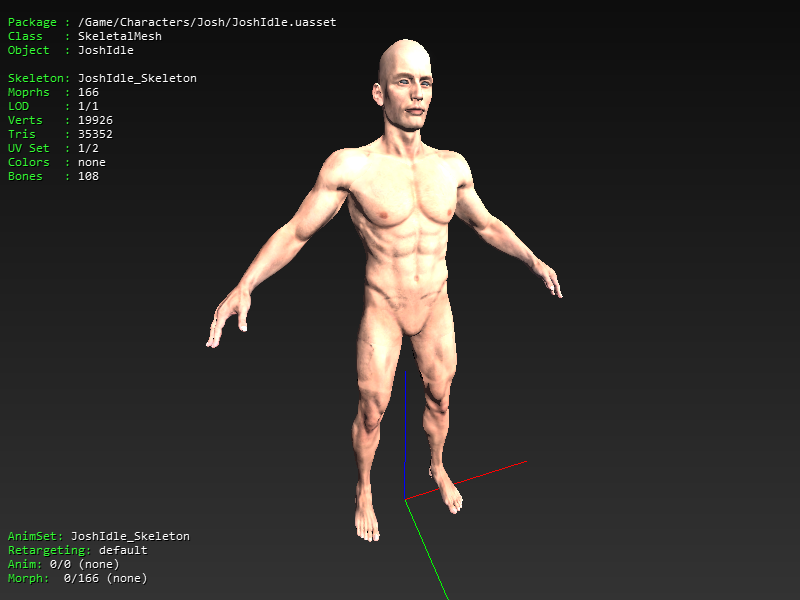Viewport: 800px width, 600px height.
Task: Click the Object value "JoshIdle"
Action: (x=106, y=50)
